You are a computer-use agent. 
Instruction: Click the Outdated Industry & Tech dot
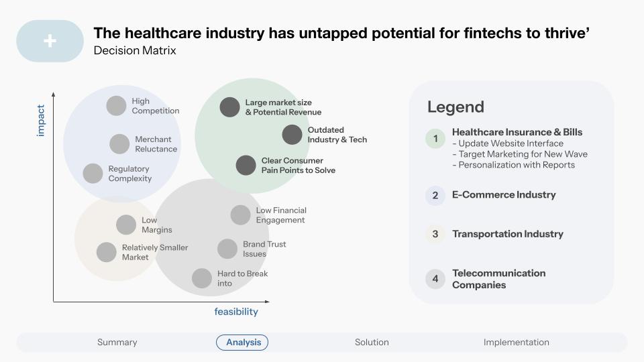coord(292,135)
